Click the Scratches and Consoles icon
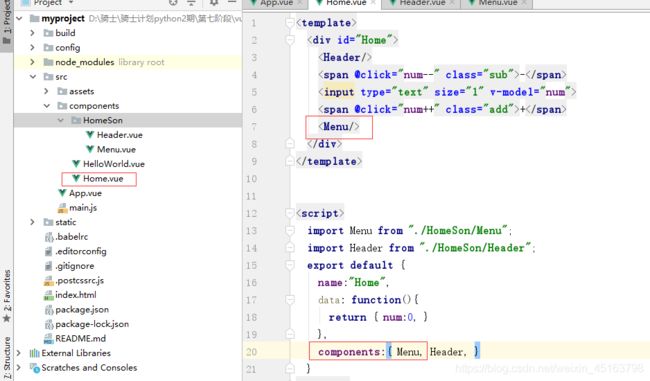This screenshot has height=381, width=650. pos(34,367)
